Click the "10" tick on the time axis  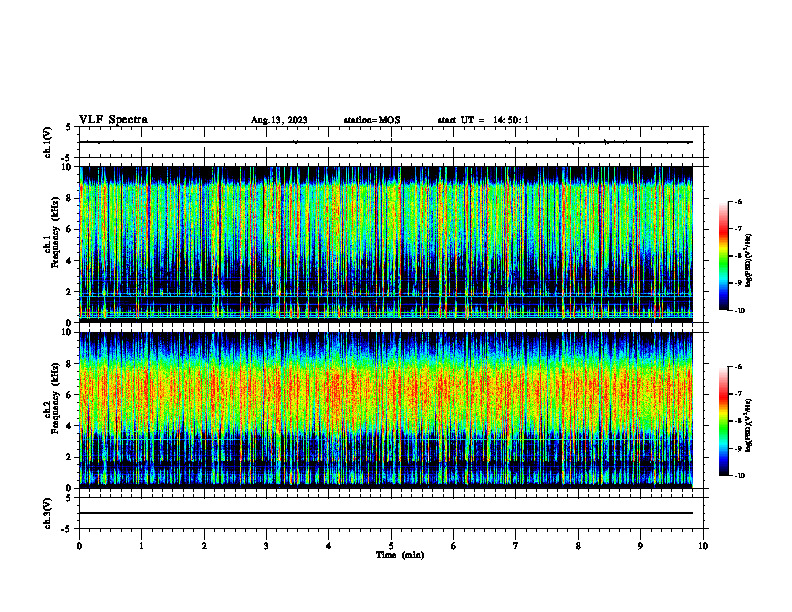click(703, 546)
